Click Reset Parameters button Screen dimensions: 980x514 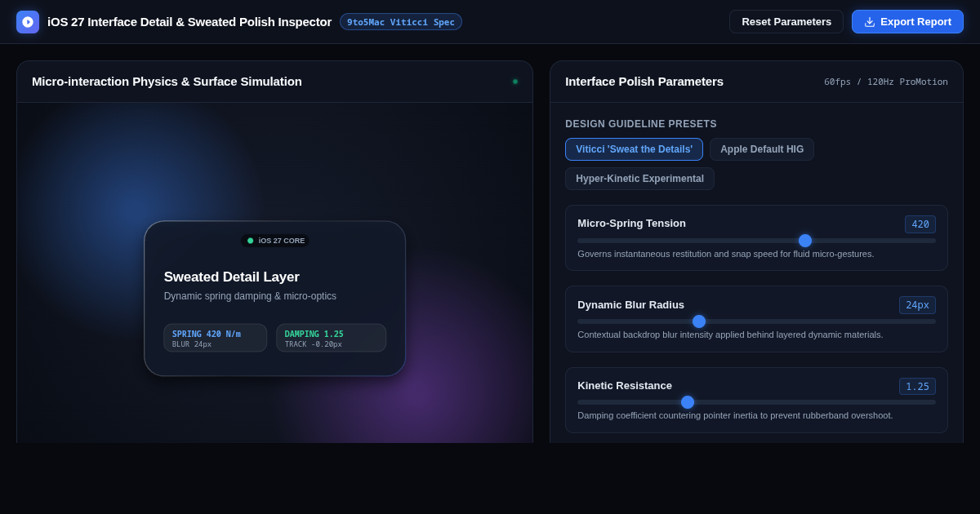[786, 22]
